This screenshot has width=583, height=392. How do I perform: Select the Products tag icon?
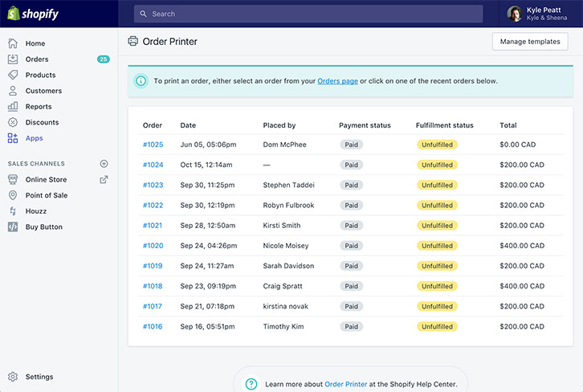13,75
